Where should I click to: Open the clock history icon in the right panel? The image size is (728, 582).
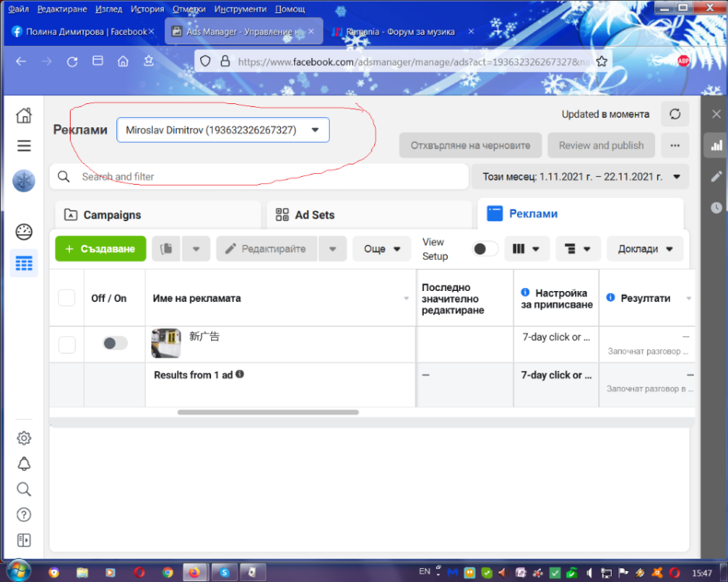point(716,207)
